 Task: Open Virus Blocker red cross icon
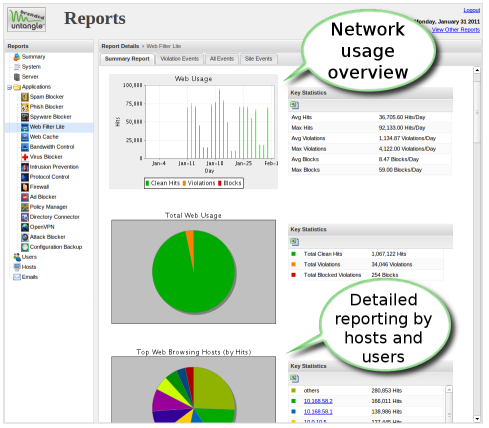(25, 157)
